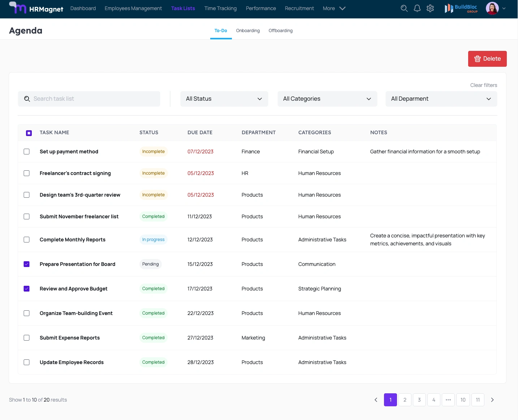Click the DEPARTMENT column header
The width and height of the screenshot is (518, 420).
259,132
